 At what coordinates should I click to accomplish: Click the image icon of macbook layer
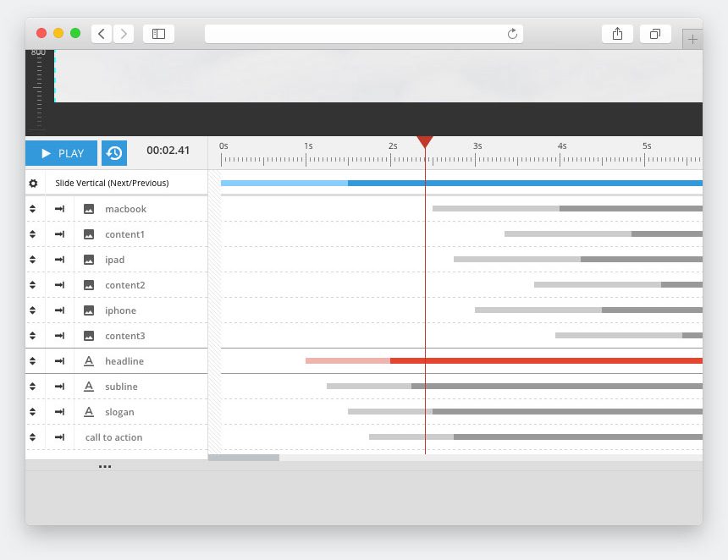click(89, 209)
